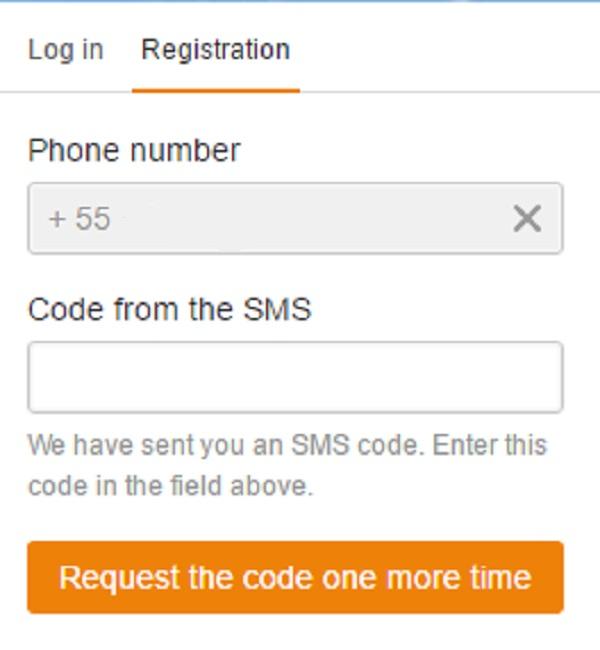Screen dimensions: 600x650
Task: Click the Request the code one more time button
Action: tap(295, 577)
